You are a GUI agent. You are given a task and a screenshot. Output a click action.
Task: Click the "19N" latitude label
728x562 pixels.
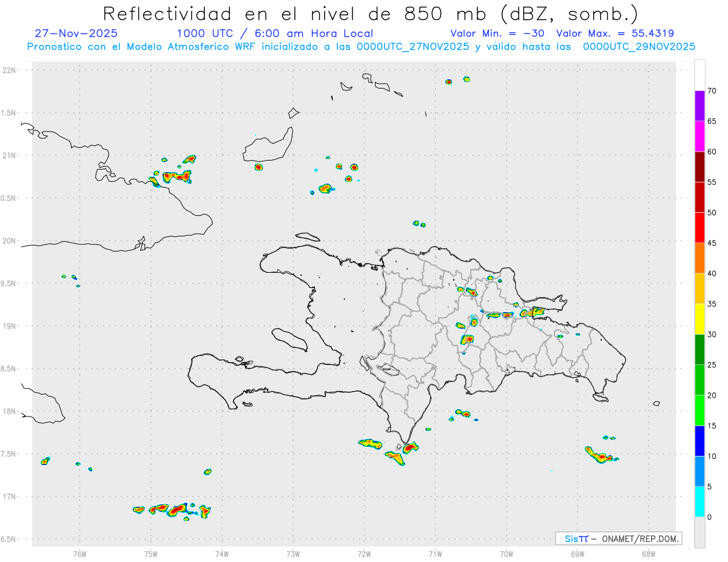10,326
